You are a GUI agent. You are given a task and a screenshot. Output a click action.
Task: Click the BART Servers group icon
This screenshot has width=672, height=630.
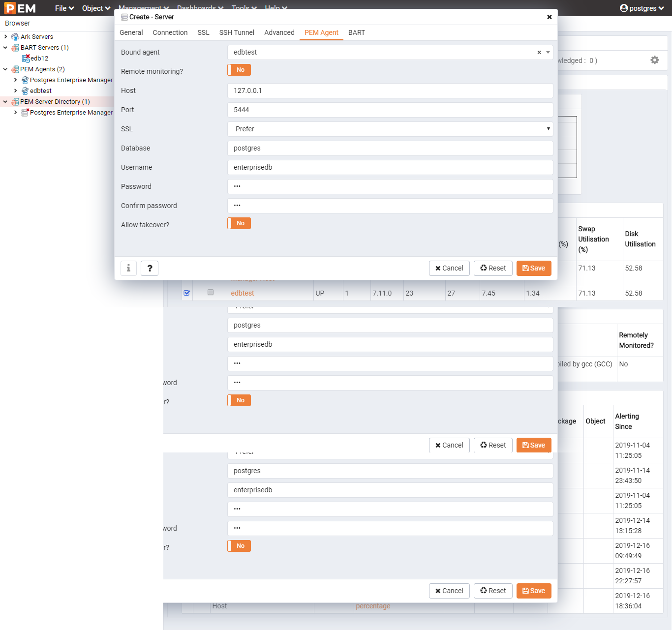click(x=15, y=48)
